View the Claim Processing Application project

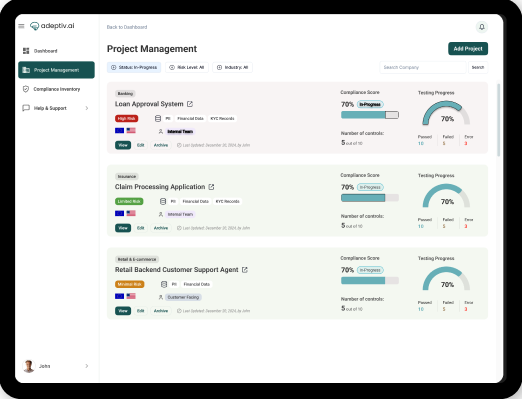pos(123,228)
